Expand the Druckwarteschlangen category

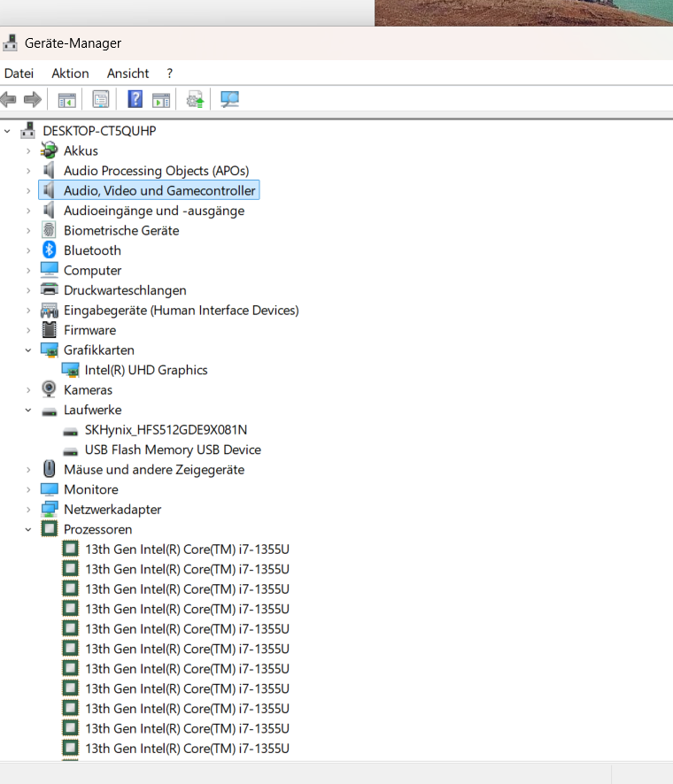[28, 290]
